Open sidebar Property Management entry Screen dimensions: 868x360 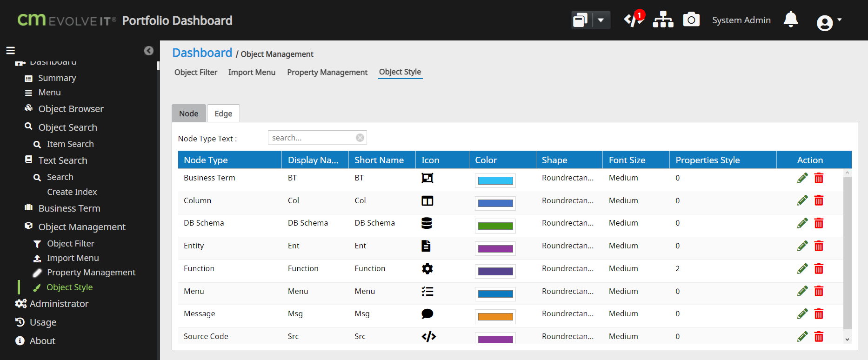(91, 273)
